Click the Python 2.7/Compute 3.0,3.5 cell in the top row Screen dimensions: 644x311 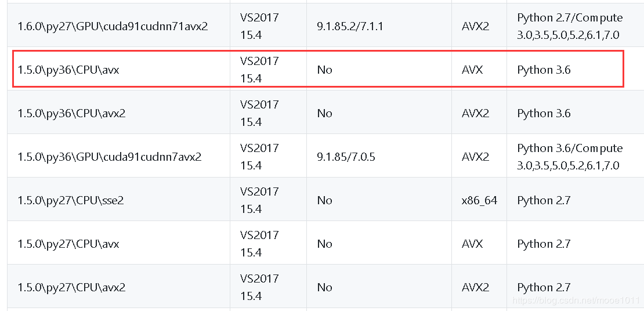pyautogui.click(x=569, y=26)
